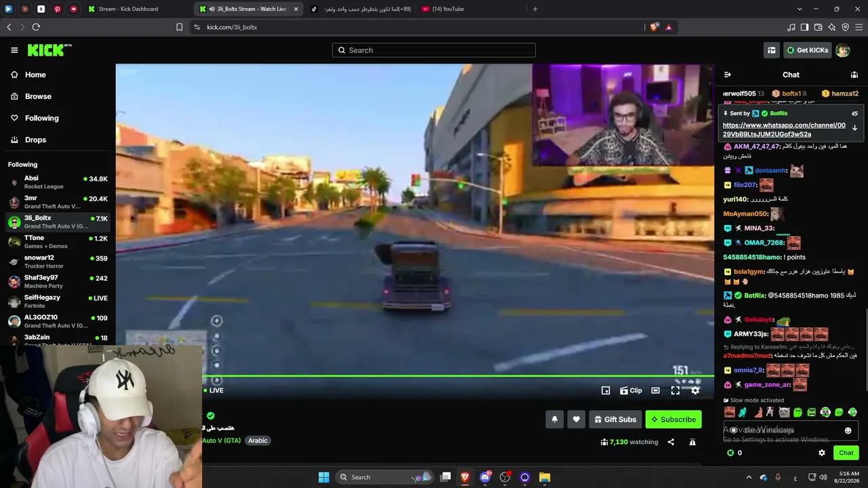Screen dimensions: 868x488
Task: Send message with Chat button
Action: [x=846, y=453]
